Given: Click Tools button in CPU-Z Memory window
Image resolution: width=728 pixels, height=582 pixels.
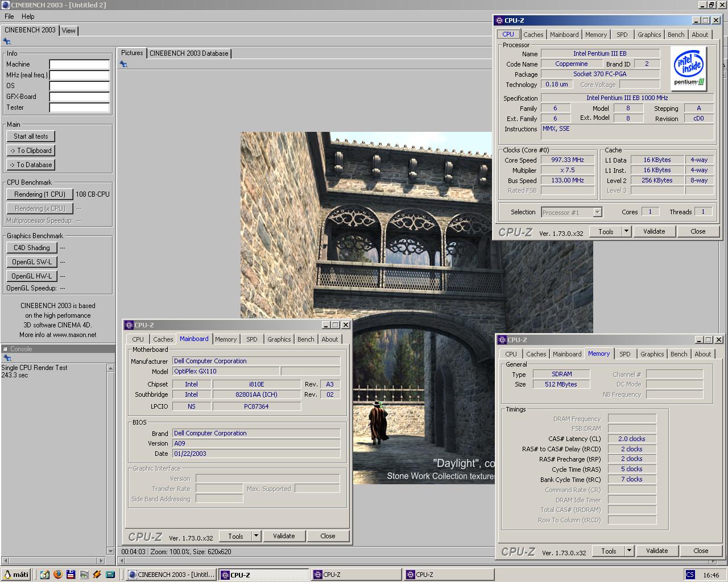Looking at the screenshot, I should (609, 551).
